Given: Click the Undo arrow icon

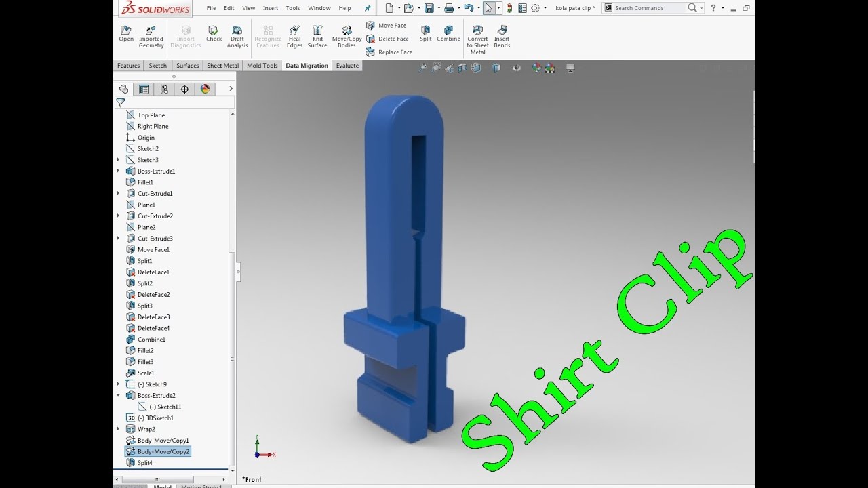Looking at the screenshot, I should [468, 8].
